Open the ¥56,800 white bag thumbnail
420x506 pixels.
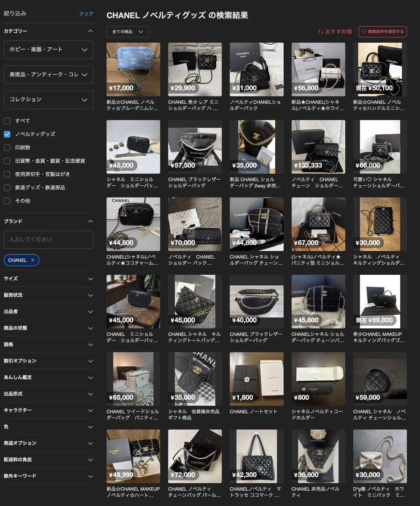(318, 69)
